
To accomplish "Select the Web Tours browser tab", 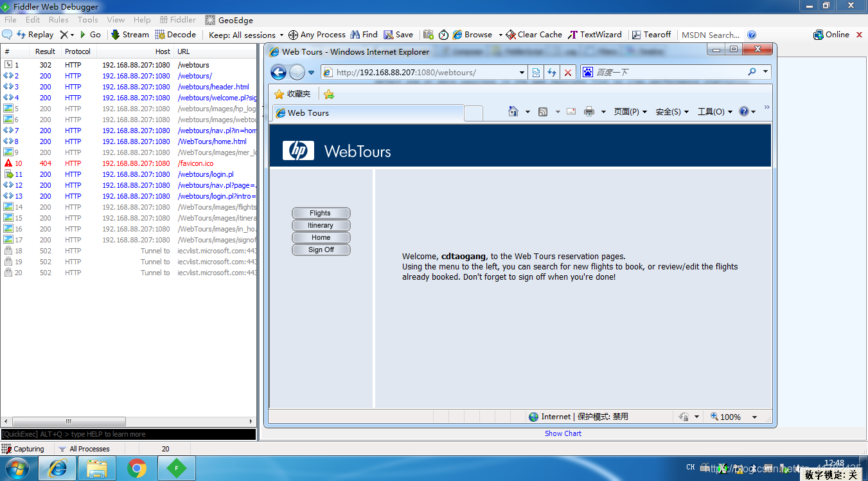I will pyautogui.click(x=368, y=113).
